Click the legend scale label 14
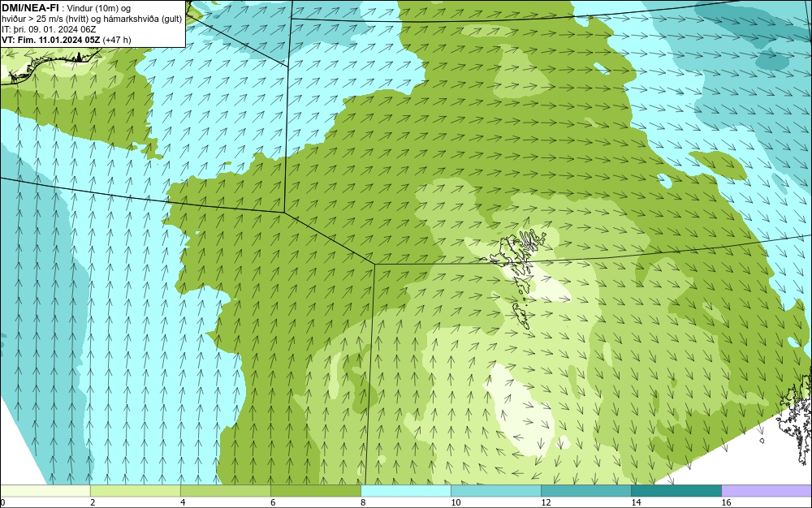Viewport: 812px width, 508px height. 636,502
